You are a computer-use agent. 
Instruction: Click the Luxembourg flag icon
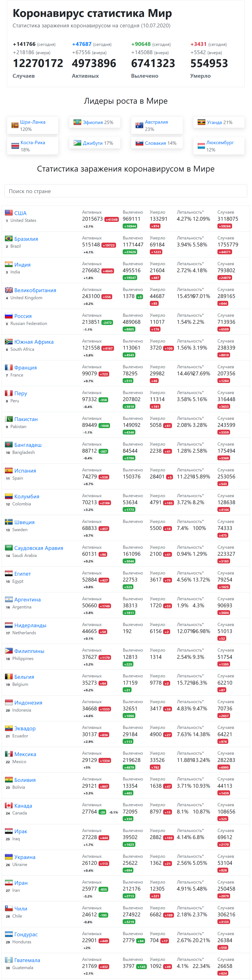[x=202, y=145]
